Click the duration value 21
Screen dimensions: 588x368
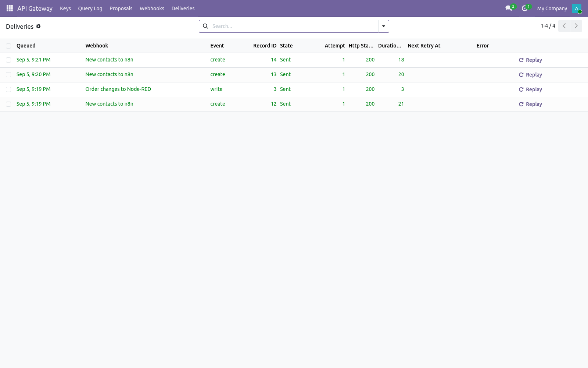[x=401, y=104]
